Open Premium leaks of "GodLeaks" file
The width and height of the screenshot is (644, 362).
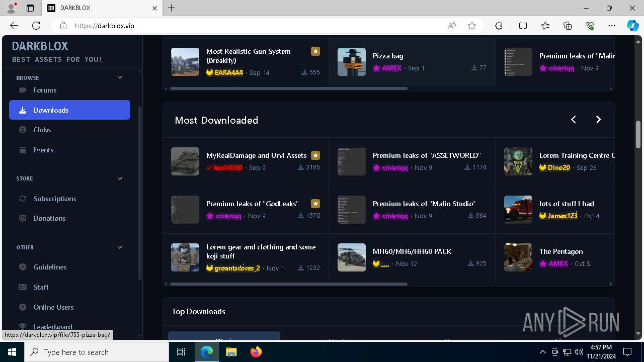(253, 204)
